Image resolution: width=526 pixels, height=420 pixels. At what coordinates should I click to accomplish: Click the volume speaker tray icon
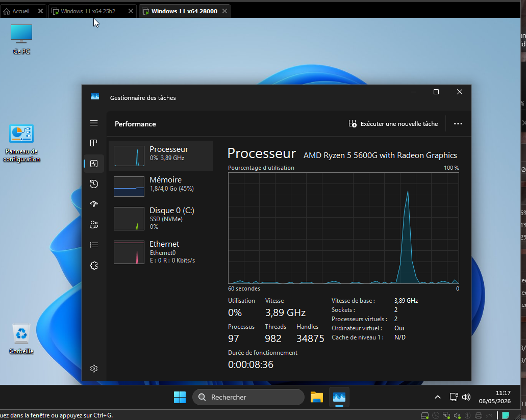tap(466, 397)
